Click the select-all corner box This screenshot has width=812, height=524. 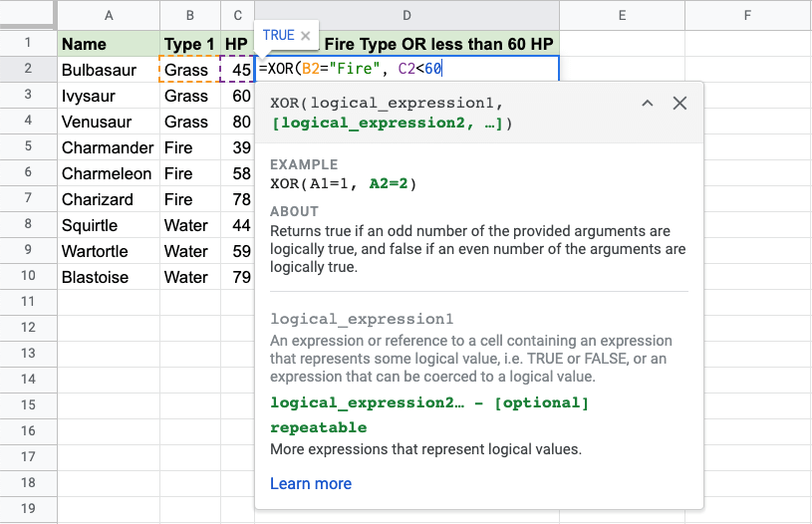click(28, 15)
